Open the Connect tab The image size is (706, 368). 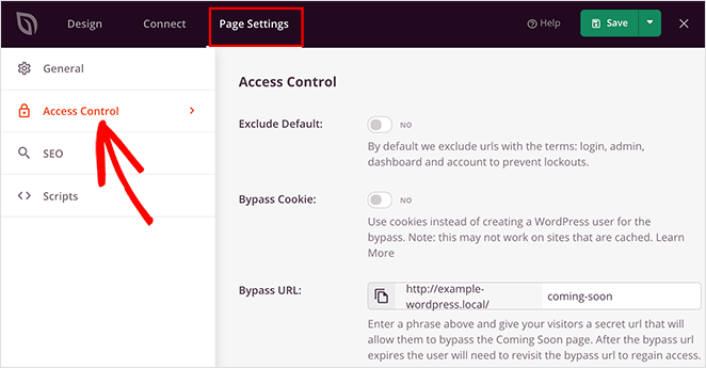click(x=164, y=24)
